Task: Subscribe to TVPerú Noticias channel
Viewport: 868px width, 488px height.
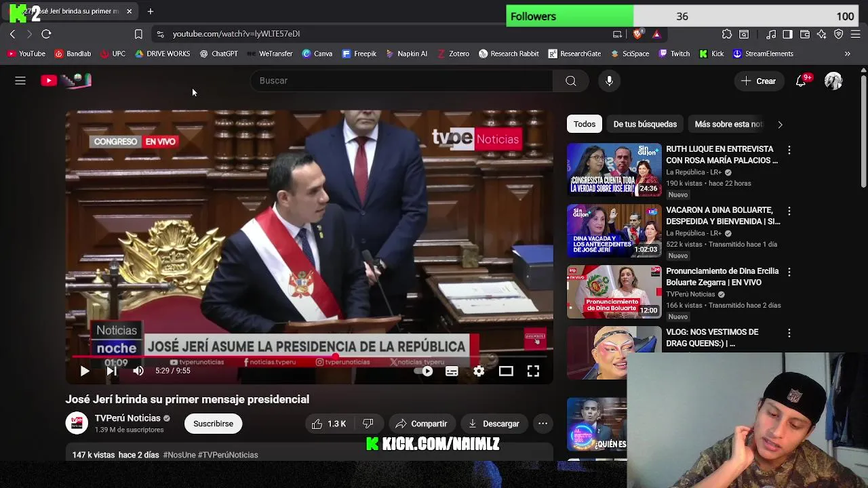Action: click(213, 424)
